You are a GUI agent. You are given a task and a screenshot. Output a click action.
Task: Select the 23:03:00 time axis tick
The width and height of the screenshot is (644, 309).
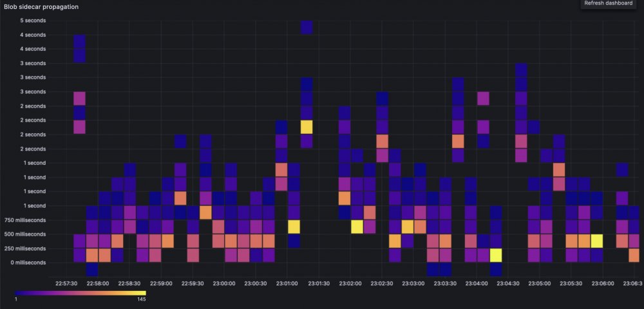(413, 283)
